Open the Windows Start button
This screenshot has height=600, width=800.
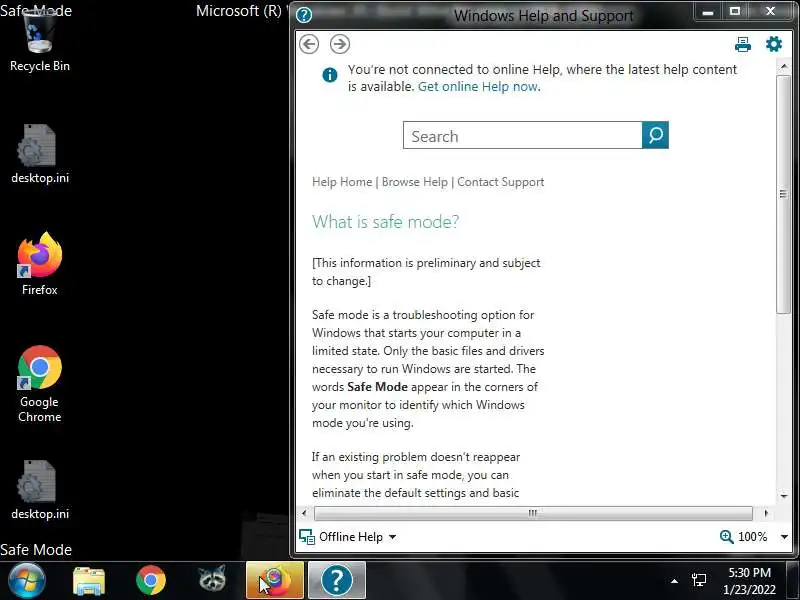pos(27,581)
